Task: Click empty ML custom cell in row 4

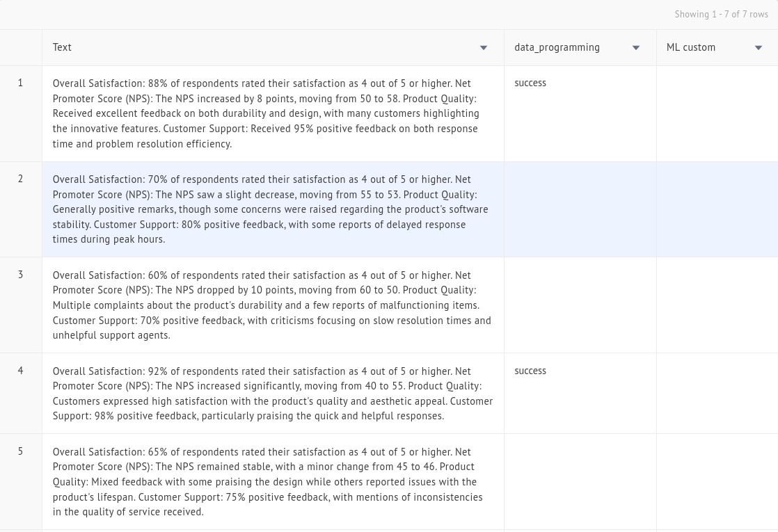Action: [717, 393]
